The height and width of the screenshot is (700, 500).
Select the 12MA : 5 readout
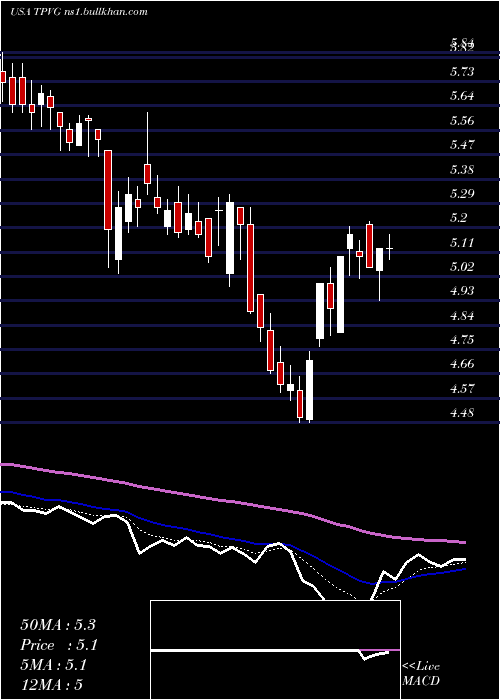point(51,684)
